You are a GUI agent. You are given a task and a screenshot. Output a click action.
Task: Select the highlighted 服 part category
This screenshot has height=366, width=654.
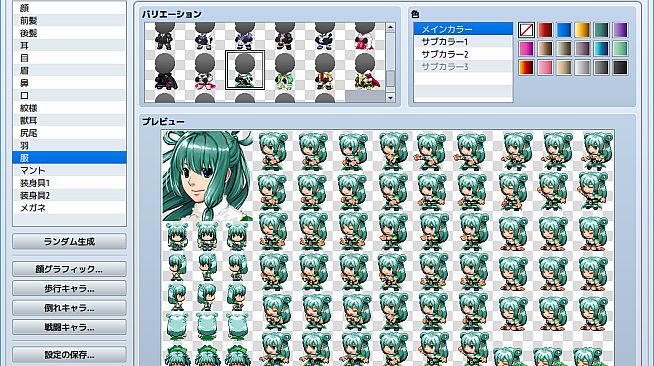(69, 158)
